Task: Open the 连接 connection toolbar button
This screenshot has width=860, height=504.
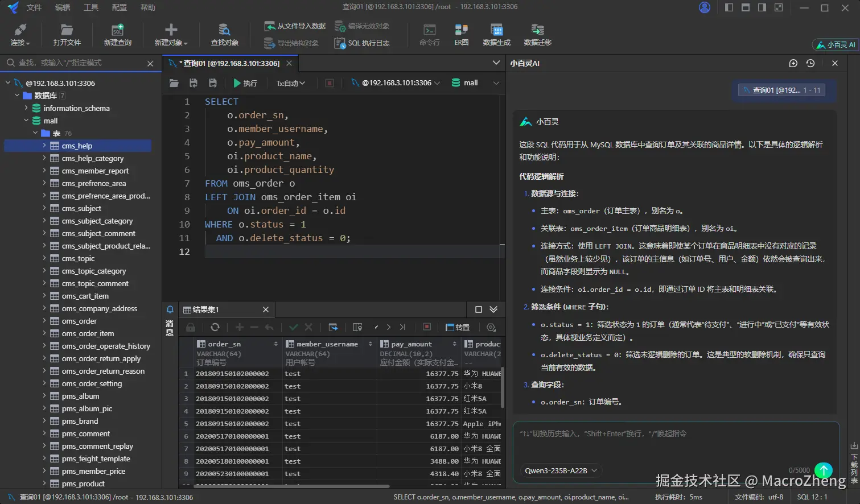Action: pos(20,35)
